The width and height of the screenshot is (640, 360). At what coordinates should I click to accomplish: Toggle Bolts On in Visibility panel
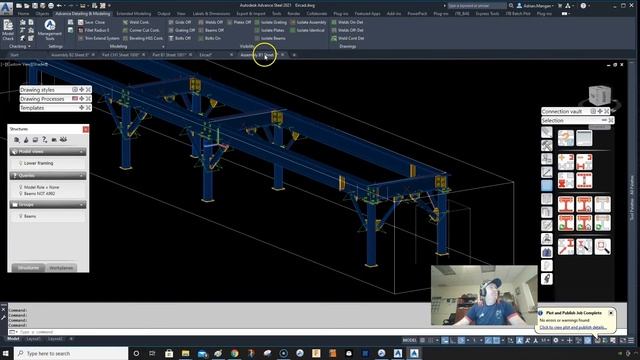(x=210, y=38)
